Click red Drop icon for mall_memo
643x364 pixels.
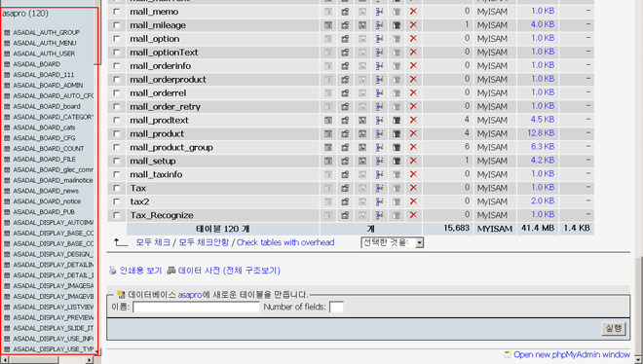click(x=413, y=12)
